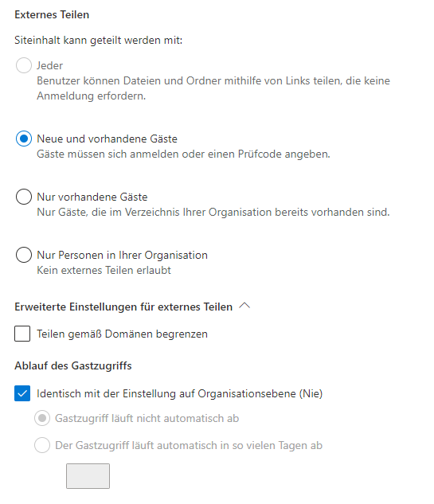
Task: Click the "Ablauf des Gastzugriffs" heading
Action: point(73,365)
